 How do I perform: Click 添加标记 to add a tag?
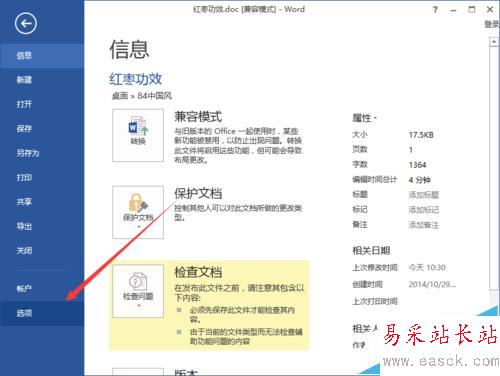coord(424,210)
